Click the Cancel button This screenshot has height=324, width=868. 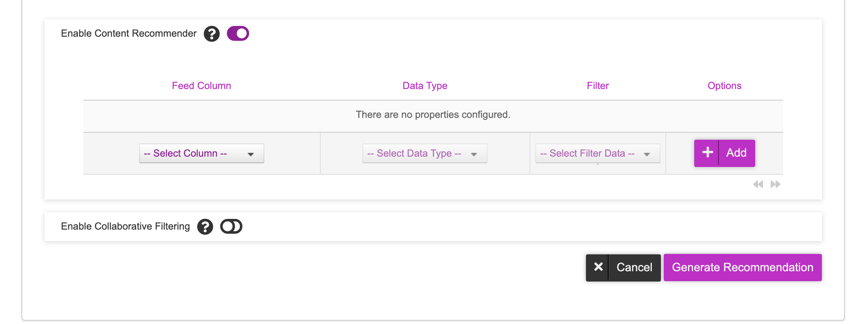pyautogui.click(x=623, y=268)
